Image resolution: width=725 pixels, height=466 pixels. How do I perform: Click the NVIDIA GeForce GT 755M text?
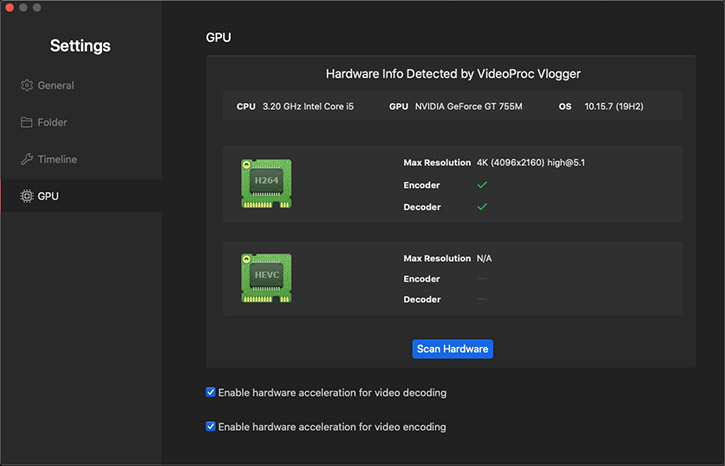tap(469, 106)
